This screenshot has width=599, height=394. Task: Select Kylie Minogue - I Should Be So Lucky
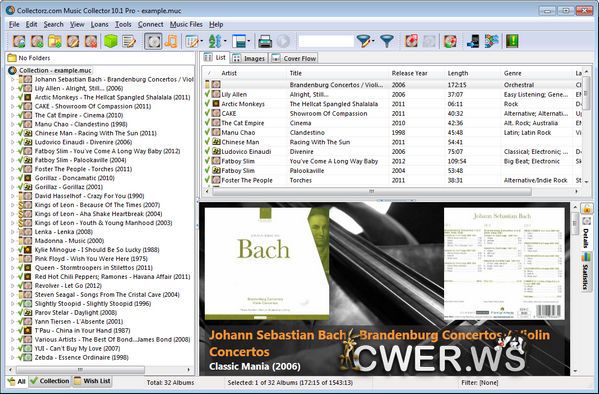[97, 250]
